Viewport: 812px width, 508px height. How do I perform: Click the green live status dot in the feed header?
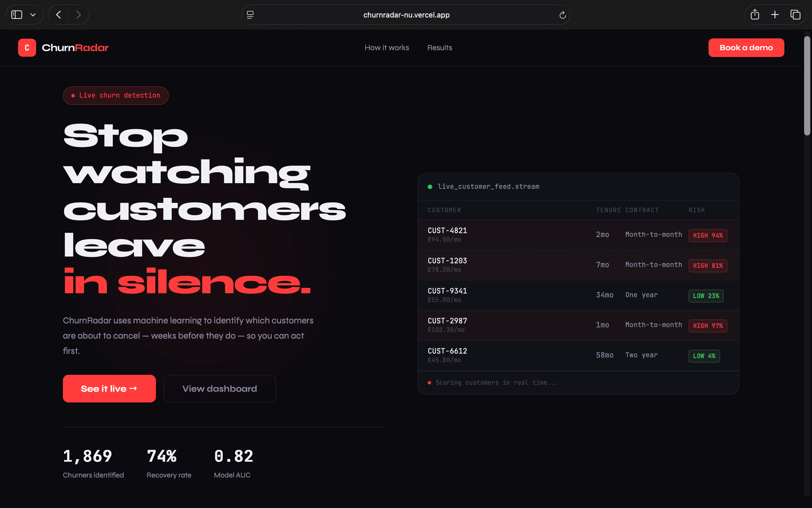click(x=430, y=187)
